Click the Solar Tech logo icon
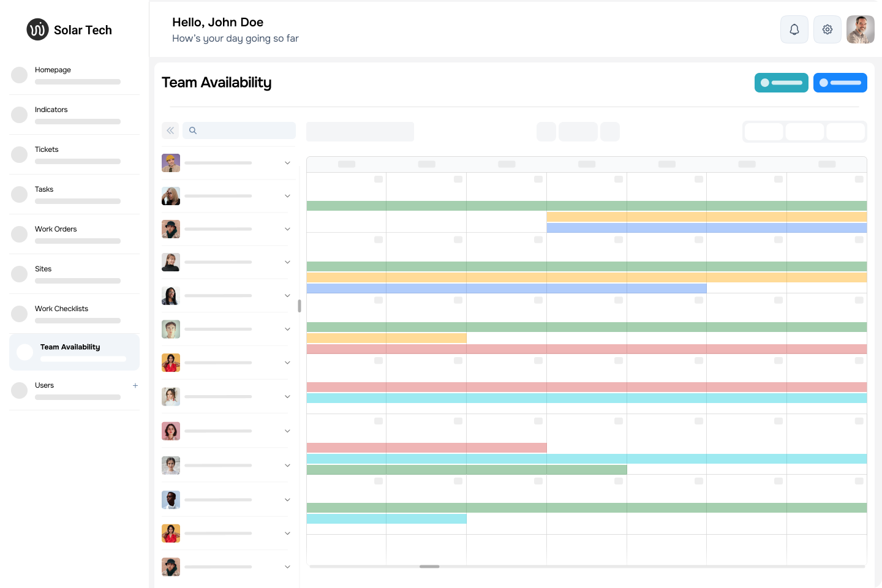Screen dimensions: 882x588 click(x=37, y=29)
